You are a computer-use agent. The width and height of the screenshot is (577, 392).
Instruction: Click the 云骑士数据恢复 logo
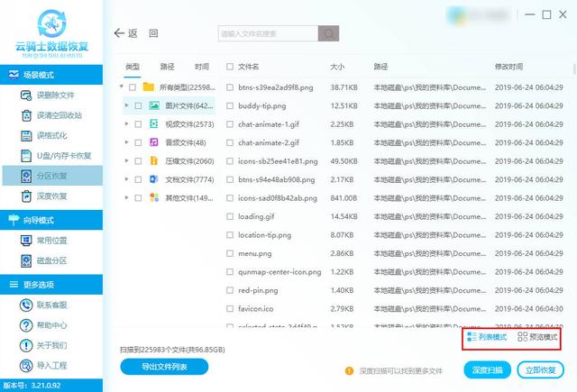pyautogui.click(x=52, y=34)
